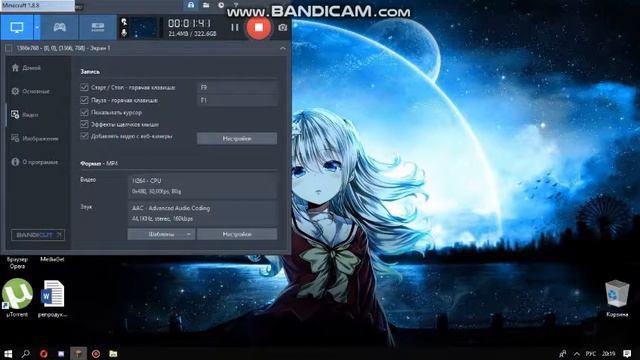The width and height of the screenshot is (640, 360).
Task: Open Opera from the taskbar
Action: point(44,353)
